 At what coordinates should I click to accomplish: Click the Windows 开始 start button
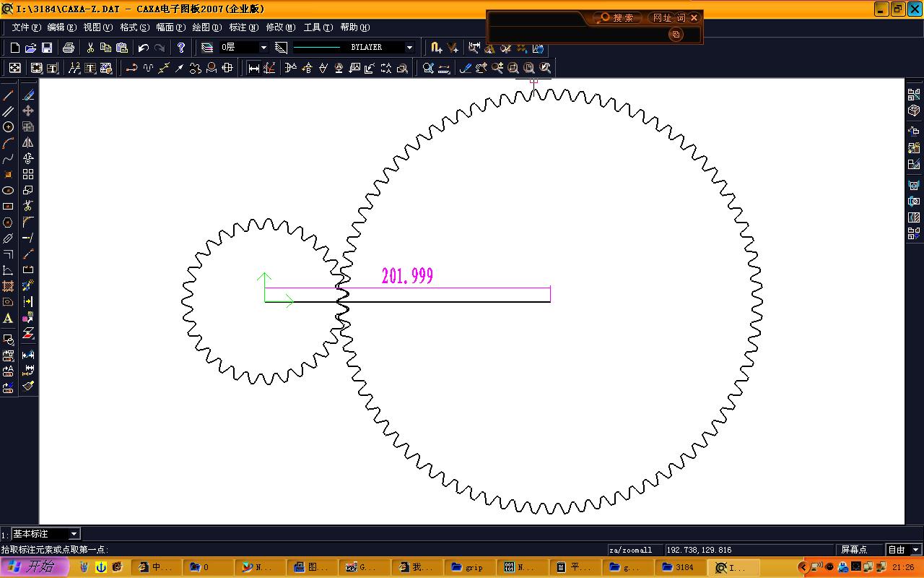tap(35, 567)
